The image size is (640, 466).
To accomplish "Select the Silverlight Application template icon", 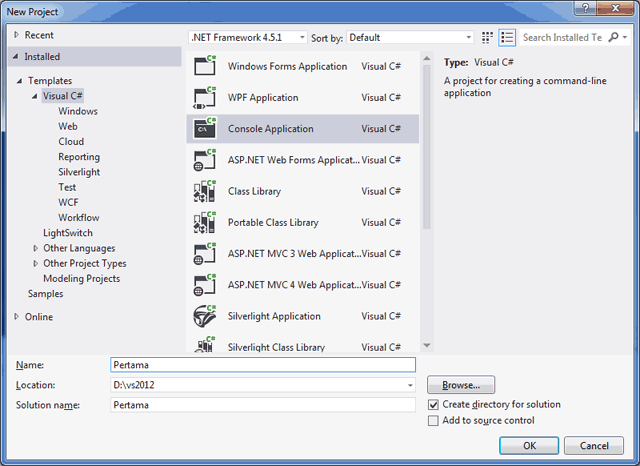I will 205,316.
